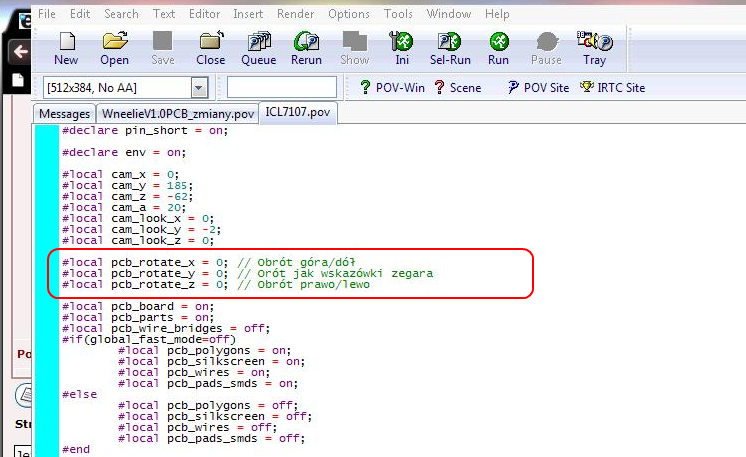Open the Insert menu
The height and width of the screenshot is (457, 746).
(248, 14)
